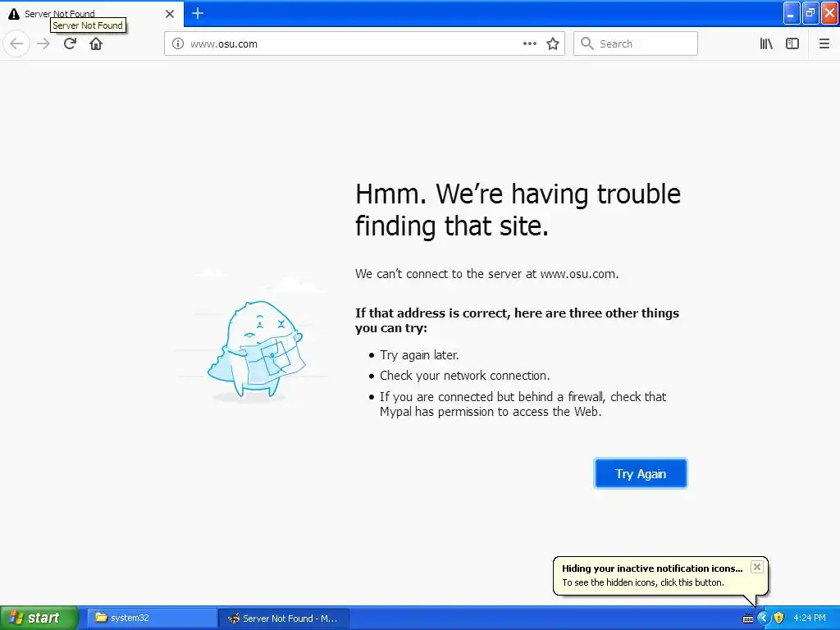Select the Server Not Found tab
Image resolution: width=840 pixels, height=630 pixels.
(92, 14)
